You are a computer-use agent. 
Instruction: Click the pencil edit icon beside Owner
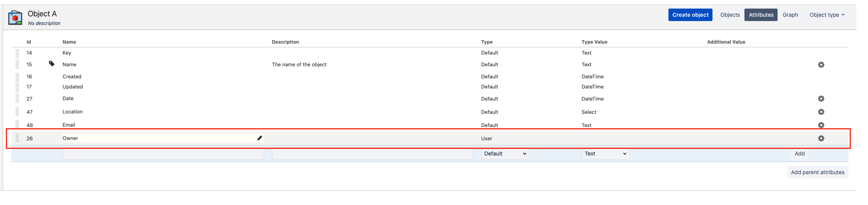coord(260,138)
